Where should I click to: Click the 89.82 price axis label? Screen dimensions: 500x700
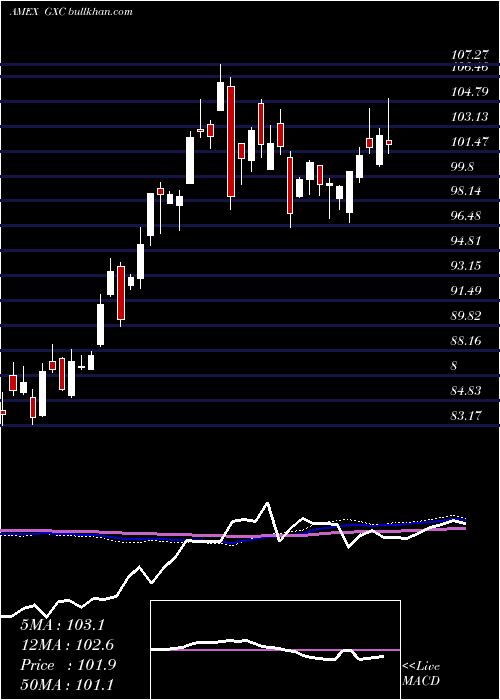click(x=466, y=316)
